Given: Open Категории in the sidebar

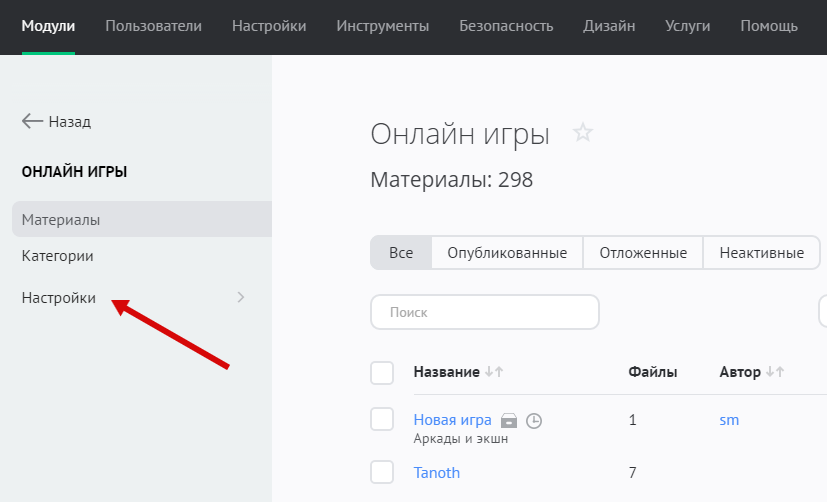Looking at the screenshot, I should click(58, 256).
